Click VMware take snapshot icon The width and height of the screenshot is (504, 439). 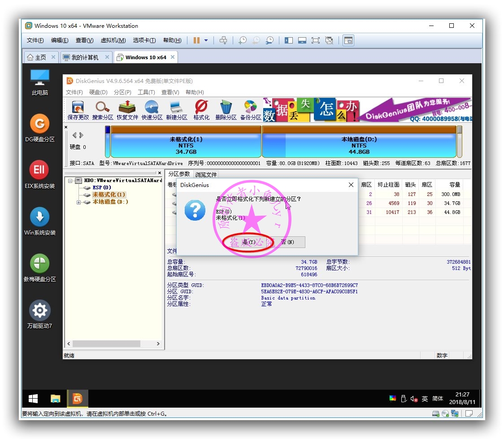pos(243,40)
